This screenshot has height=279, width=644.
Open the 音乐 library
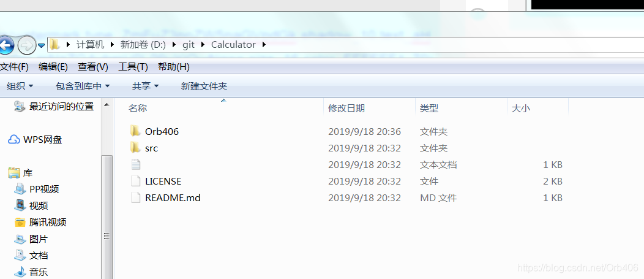(x=39, y=272)
